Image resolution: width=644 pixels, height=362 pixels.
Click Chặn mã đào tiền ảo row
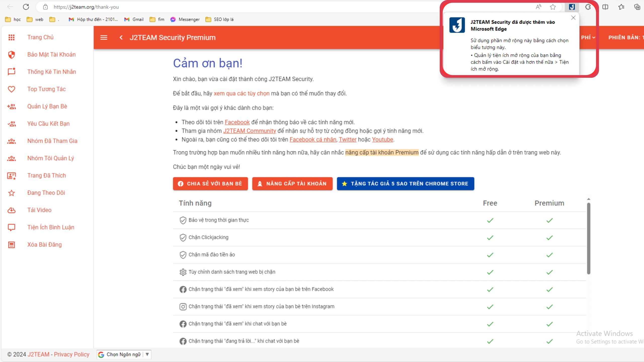pyautogui.click(x=379, y=255)
